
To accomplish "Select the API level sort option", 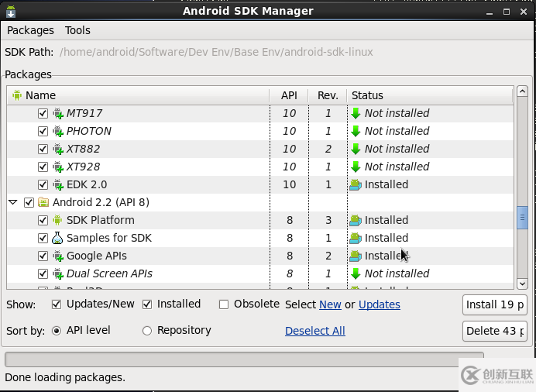I will pyautogui.click(x=57, y=331).
